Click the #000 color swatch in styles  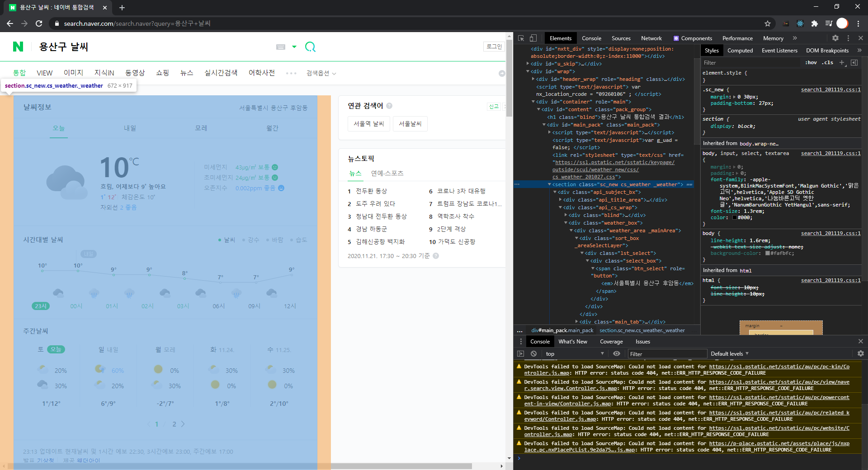click(735, 218)
